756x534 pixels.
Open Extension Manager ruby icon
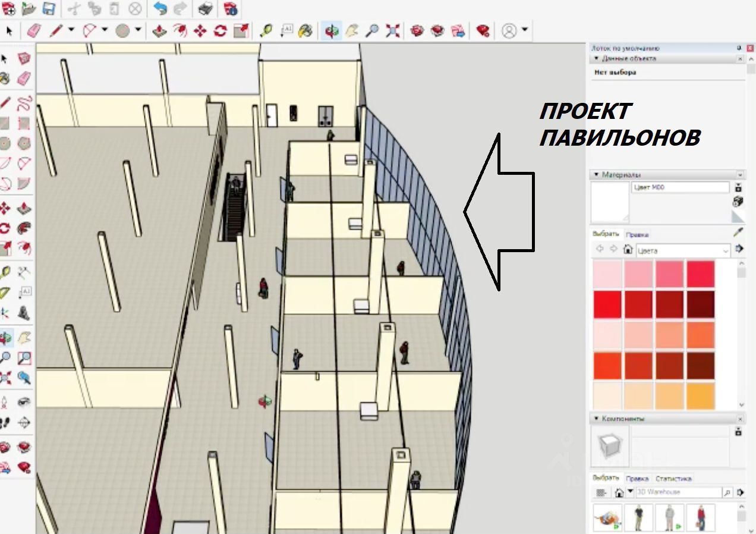484,30
